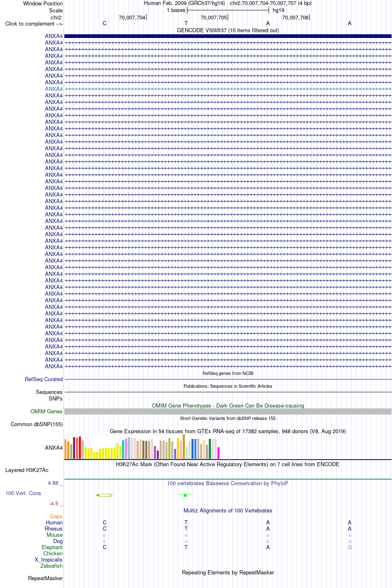Image resolution: width=392 pixels, height=588 pixels.
Task: Click the C base in Human row
Action: pyautogui.click(x=104, y=523)
